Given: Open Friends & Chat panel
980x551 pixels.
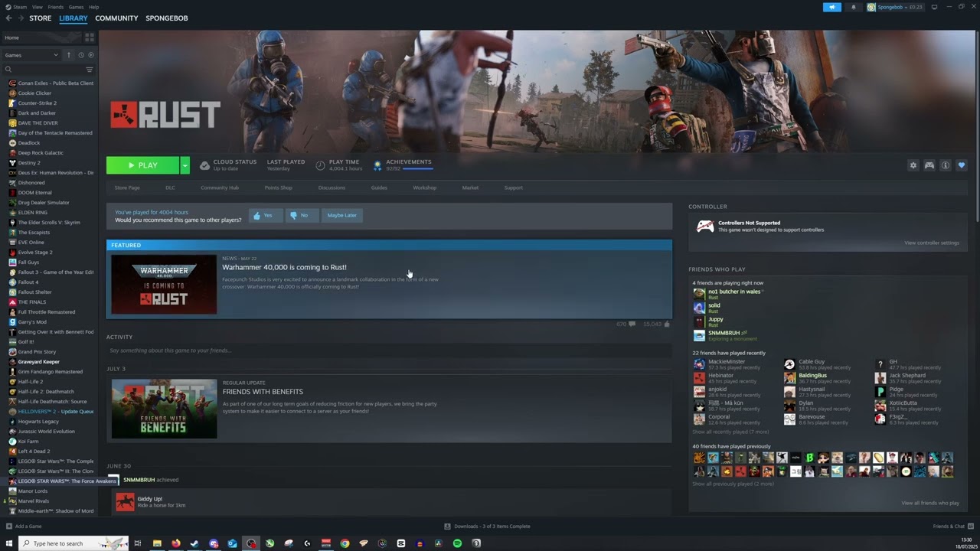Looking at the screenshot, I should (952, 527).
